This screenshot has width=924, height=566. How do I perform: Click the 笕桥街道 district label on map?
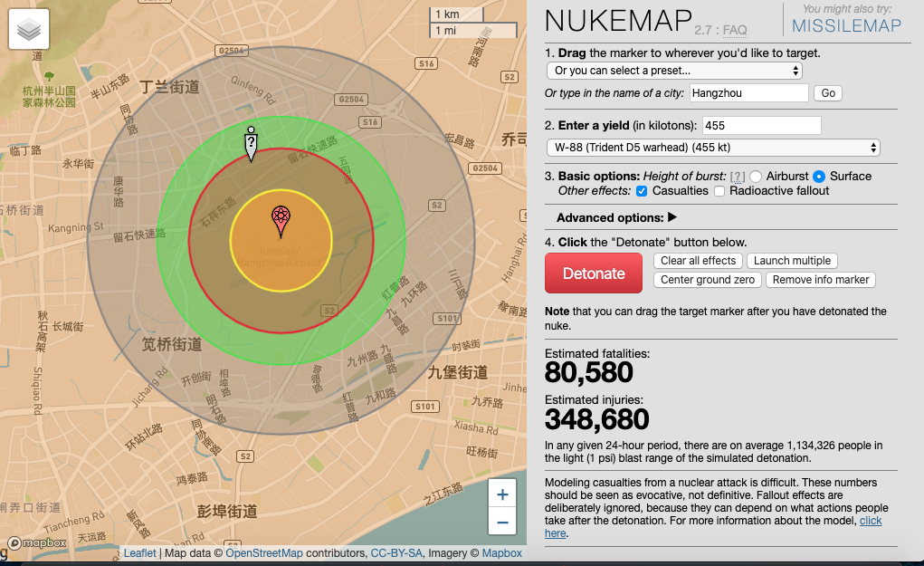(x=171, y=344)
